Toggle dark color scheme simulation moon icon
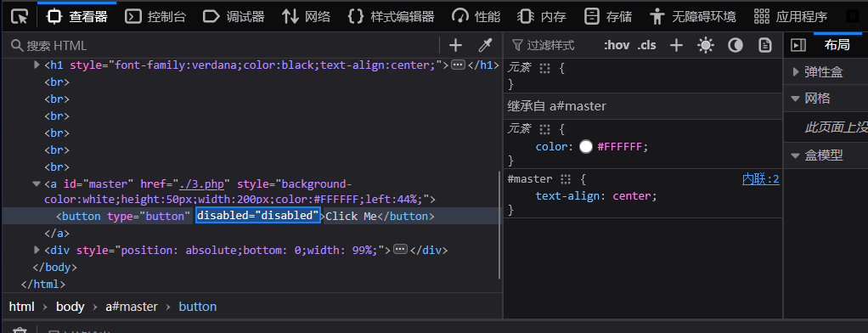Viewport: 868px width, 333px height. pos(736,45)
